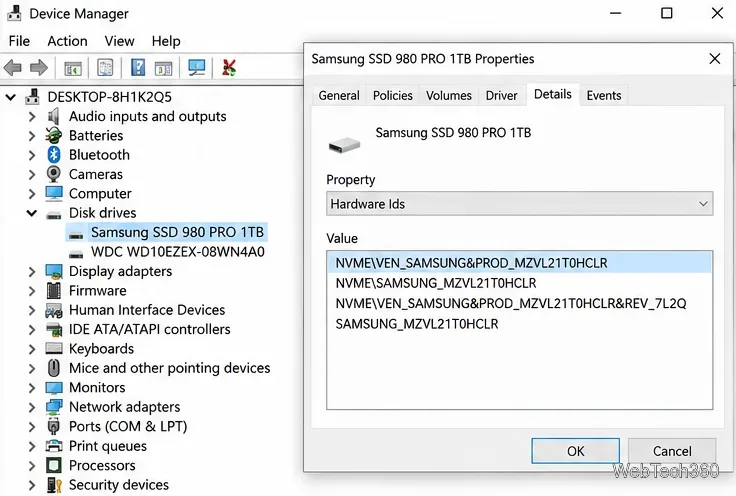Click the Bluetooth category icon
Screen dimensions: 736x496
54,154
